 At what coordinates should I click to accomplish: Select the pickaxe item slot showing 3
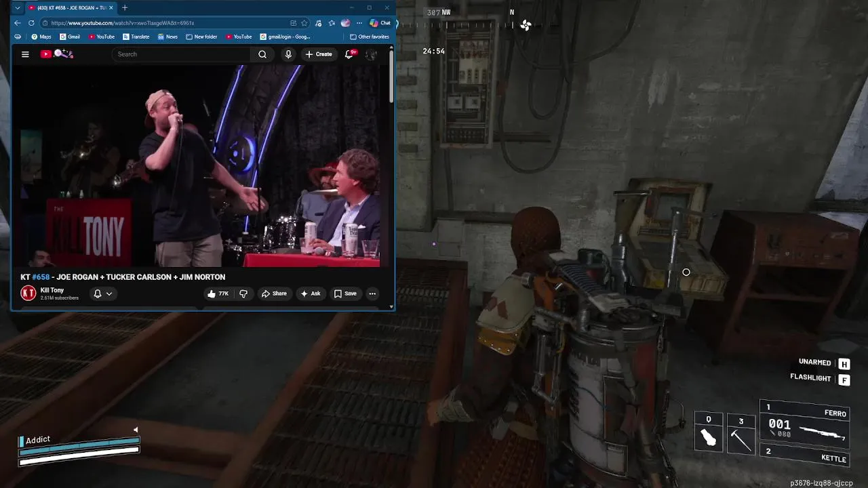(x=741, y=434)
